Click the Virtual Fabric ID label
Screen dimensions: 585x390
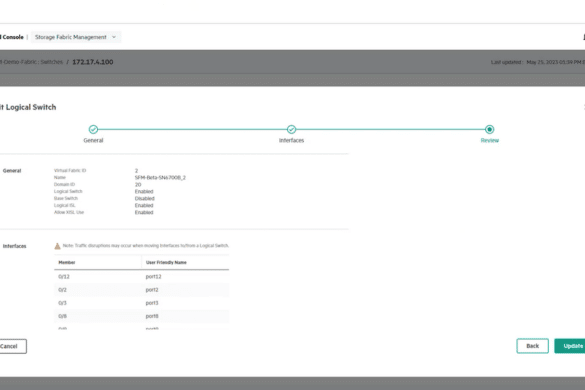(70, 171)
